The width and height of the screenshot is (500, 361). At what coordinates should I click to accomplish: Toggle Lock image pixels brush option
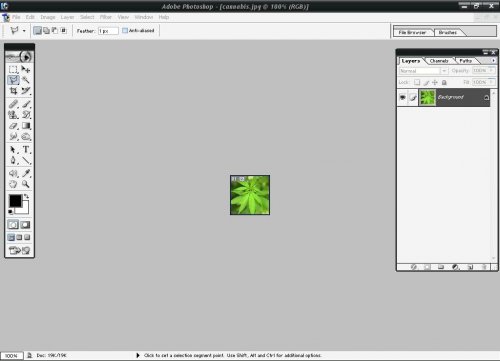426,82
